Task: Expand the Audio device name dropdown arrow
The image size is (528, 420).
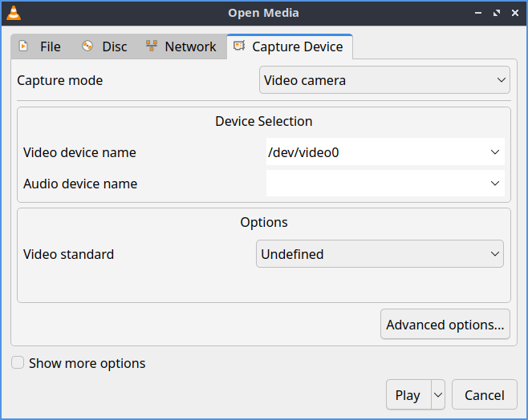Action: [495, 184]
